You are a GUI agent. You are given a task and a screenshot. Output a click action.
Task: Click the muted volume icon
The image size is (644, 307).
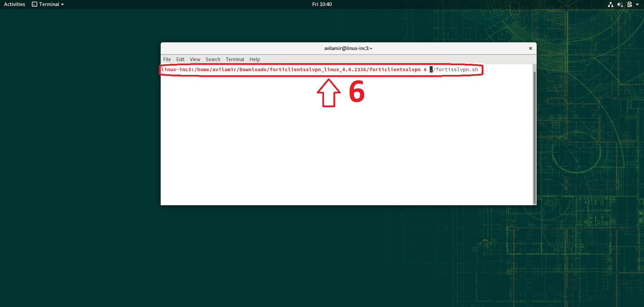[620, 4]
